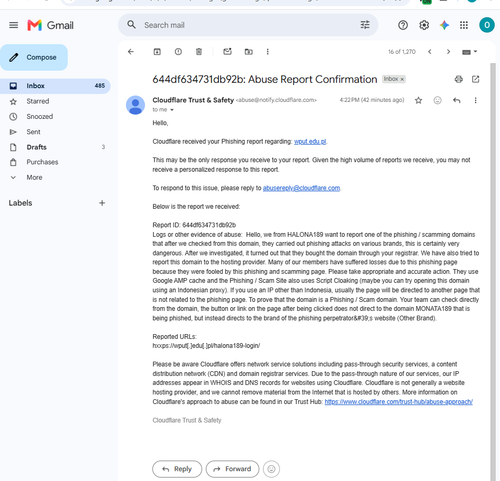Open Settings gear icon

(x=424, y=25)
